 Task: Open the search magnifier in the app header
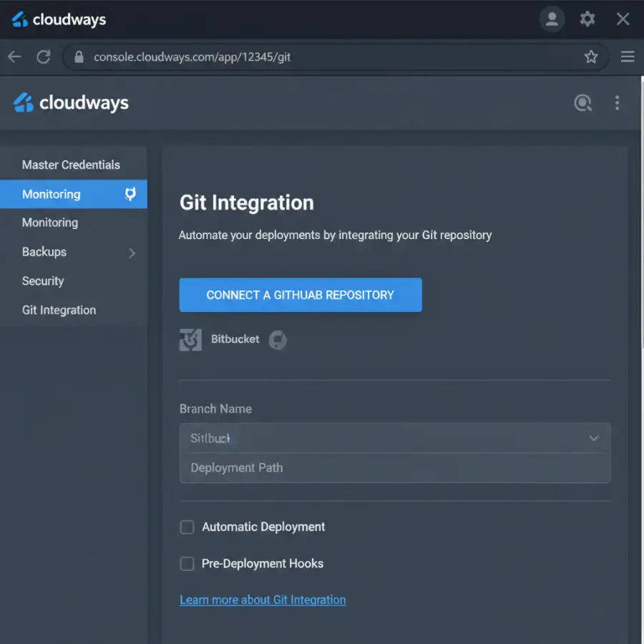[583, 103]
